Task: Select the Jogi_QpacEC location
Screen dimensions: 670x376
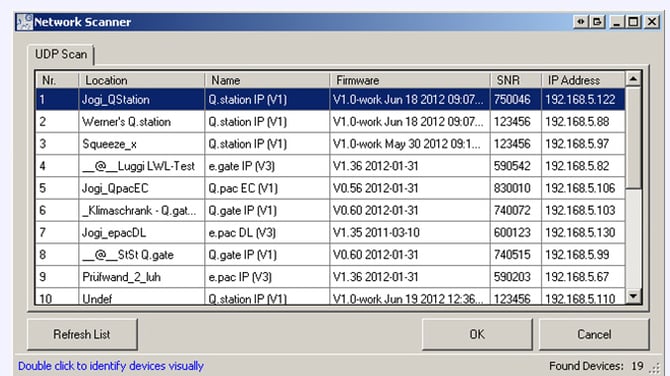Action: click(x=141, y=188)
